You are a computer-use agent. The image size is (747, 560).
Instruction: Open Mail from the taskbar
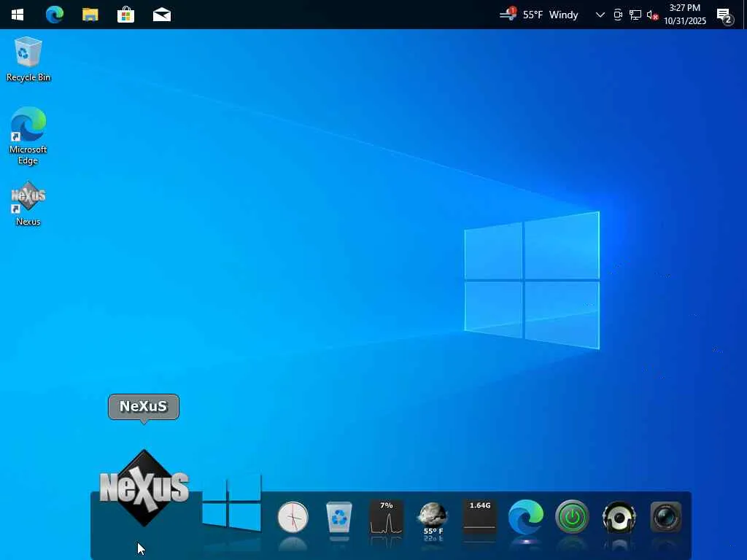click(161, 15)
